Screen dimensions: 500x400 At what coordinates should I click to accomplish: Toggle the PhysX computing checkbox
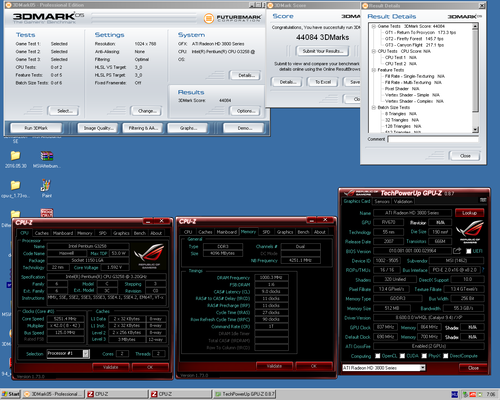pos(424,356)
